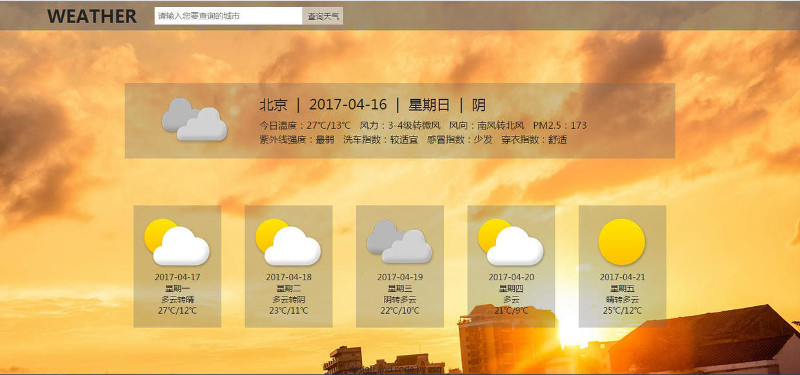Click the 晴转多云 condition text
The width and height of the screenshot is (800, 375).
622,299
